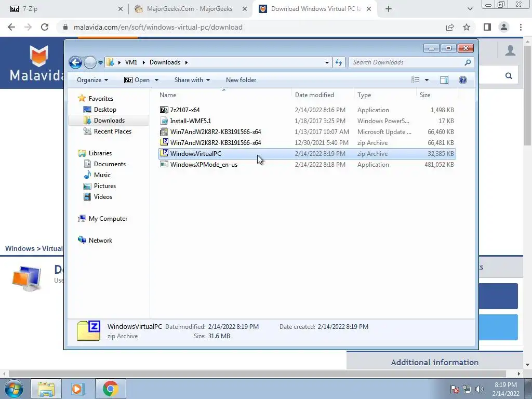This screenshot has width=532, height=399.
Task: Open Videos library in sidebar
Action: pyautogui.click(x=103, y=197)
